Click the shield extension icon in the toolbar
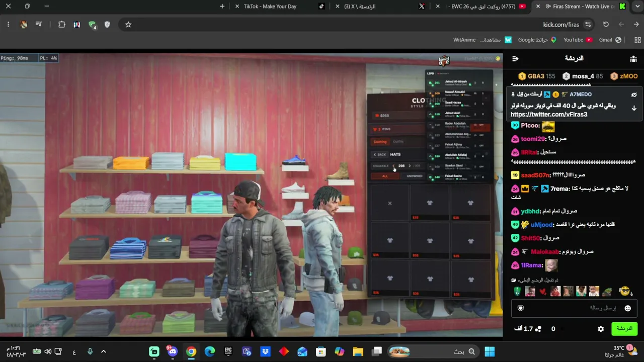This screenshot has width=644, height=362. click(x=107, y=25)
